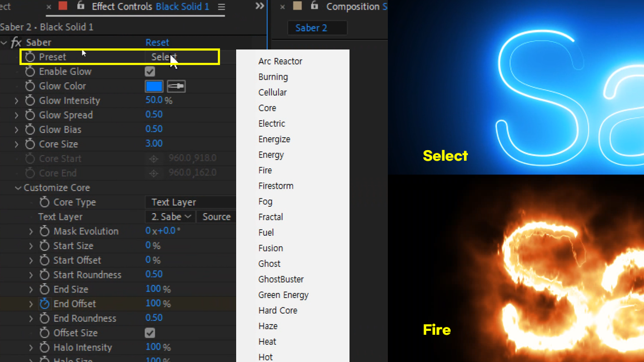Toggle the Saber fx effect switch
Viewport: 644px width, 362px height.
tap(16, 42)
